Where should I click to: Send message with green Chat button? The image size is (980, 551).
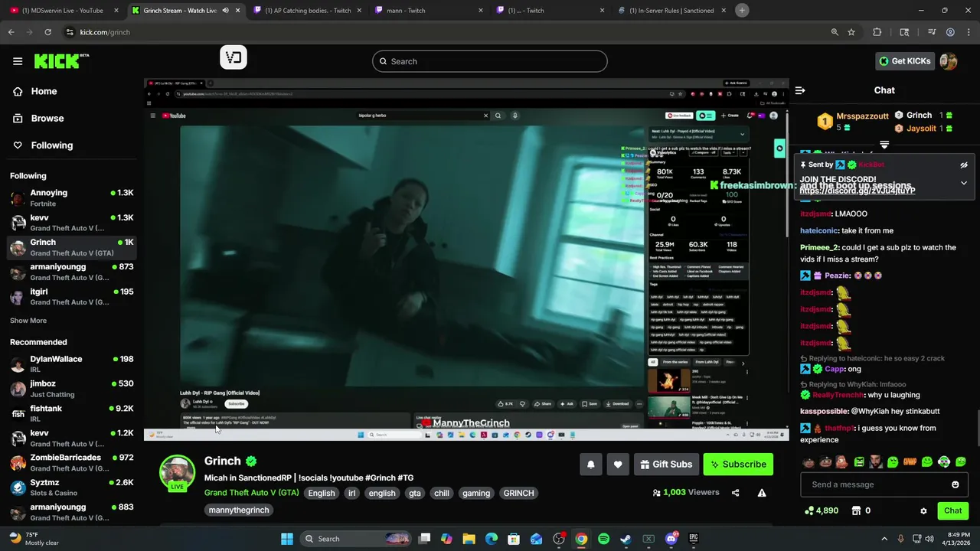(952, 510)
